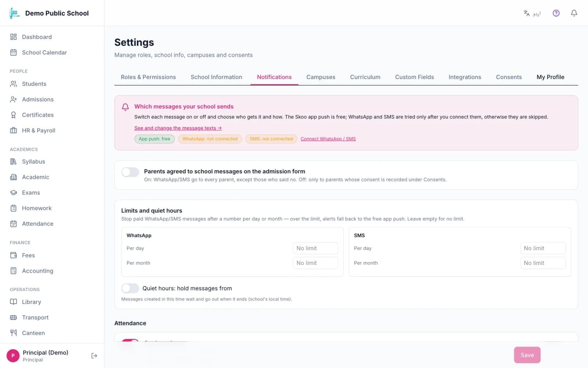Viewport: 588px width, 368px height.
Task: Click the Accounting calculator icon
Action: pyautogui.click(x=14, y=271)
